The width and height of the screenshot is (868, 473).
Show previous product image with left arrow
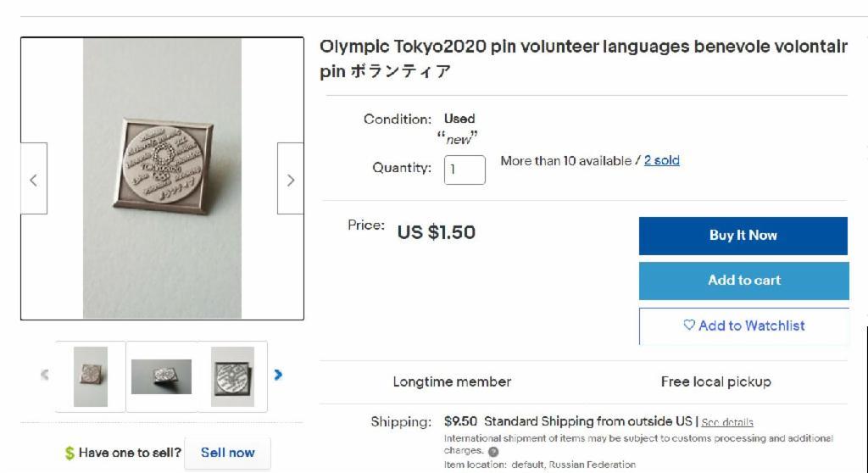point(33,179)
